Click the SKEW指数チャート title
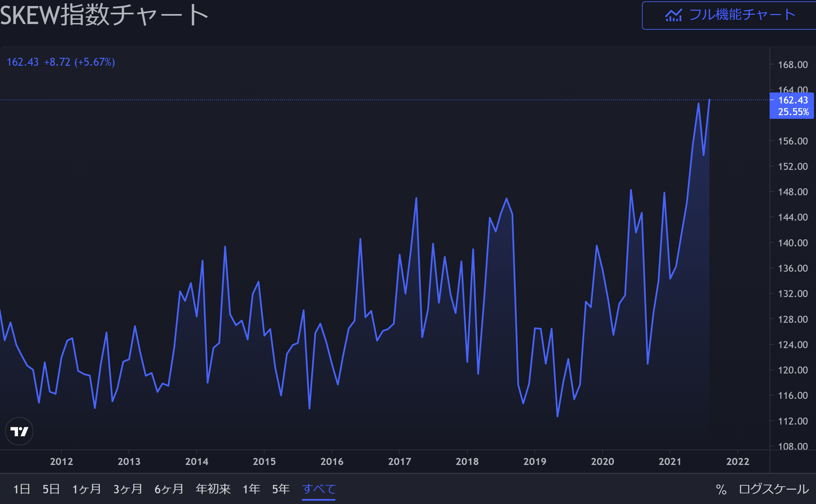The image size is (816, 504). tap(104, 15)
